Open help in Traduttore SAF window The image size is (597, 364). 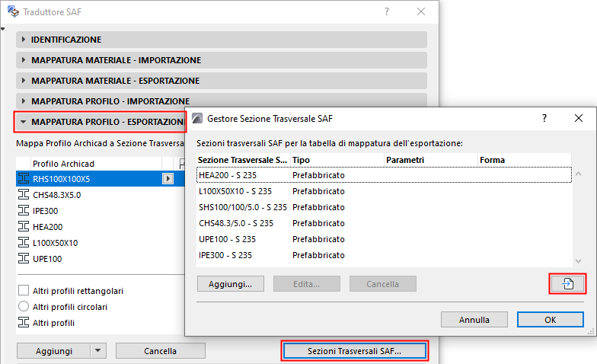click(x=387, y=12)
